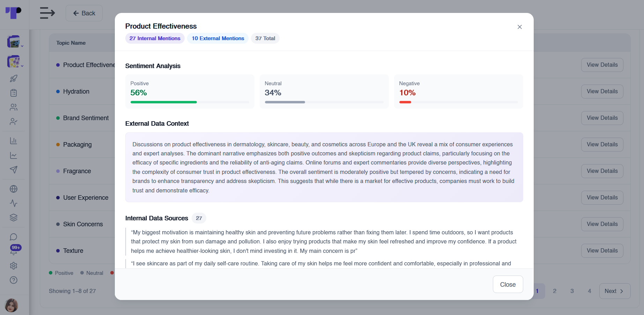
Task: Jump to page 3 in pagination
Action: click(x=572, y=291)
